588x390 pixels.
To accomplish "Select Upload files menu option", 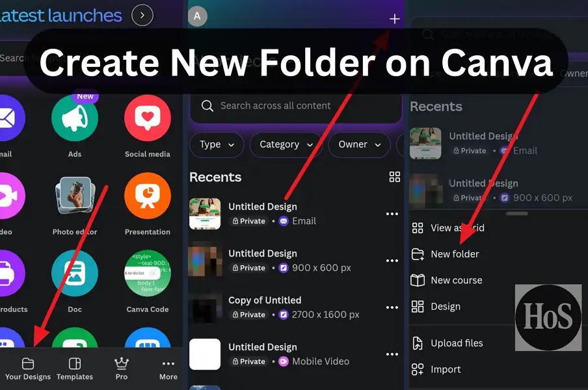I will (x=457, y=343).
